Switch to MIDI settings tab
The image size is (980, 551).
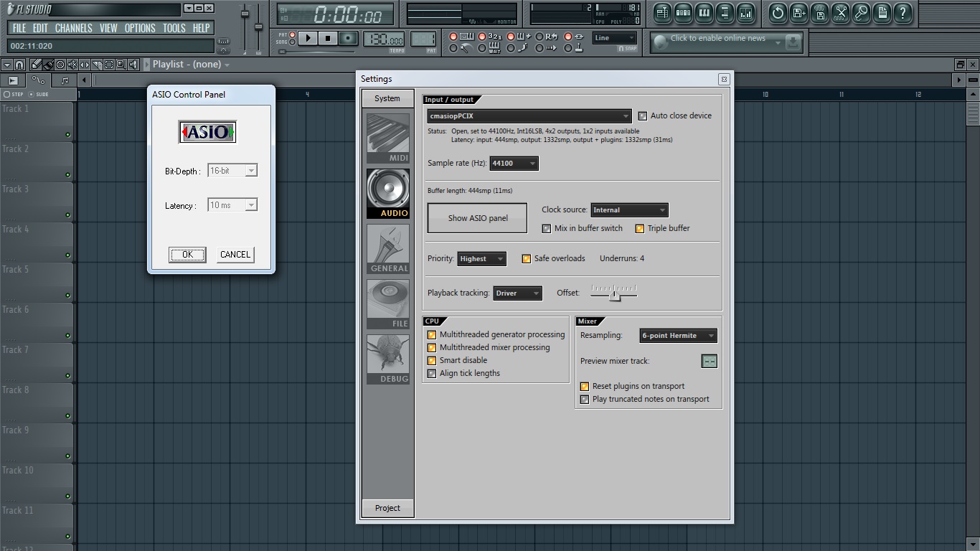point(388,138)
